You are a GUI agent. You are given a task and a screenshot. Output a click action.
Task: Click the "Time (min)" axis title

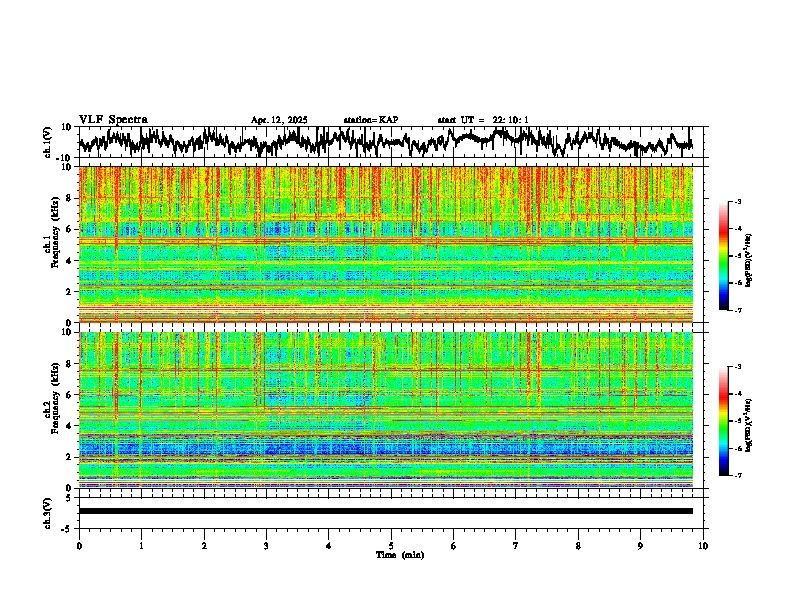point(400,555)
